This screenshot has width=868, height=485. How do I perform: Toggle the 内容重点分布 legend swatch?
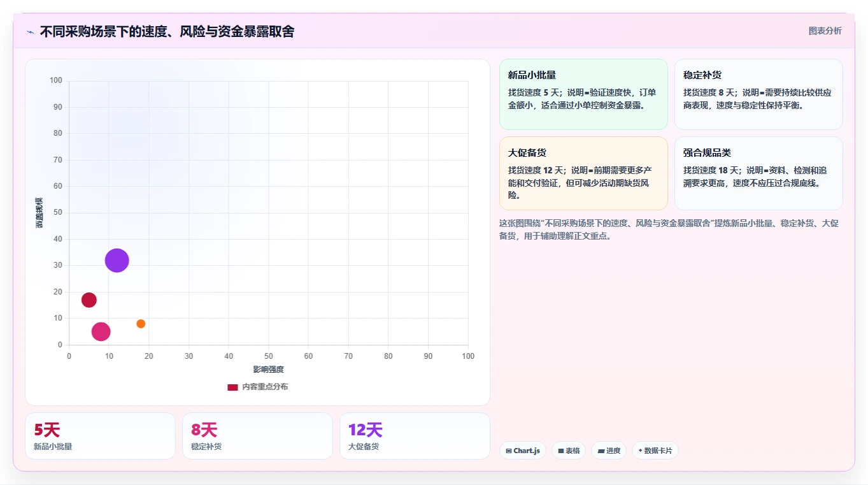[232, 387]
